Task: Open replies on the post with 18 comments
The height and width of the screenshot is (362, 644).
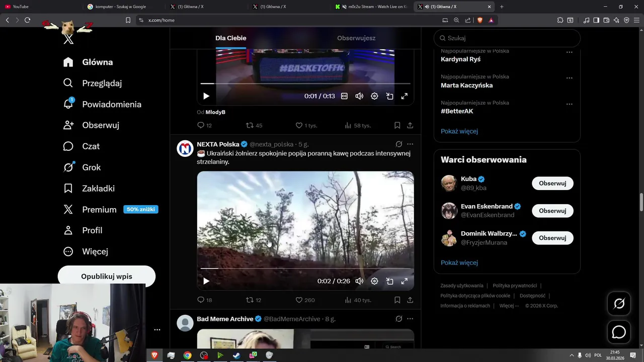Action: click(x=204, y=300)
